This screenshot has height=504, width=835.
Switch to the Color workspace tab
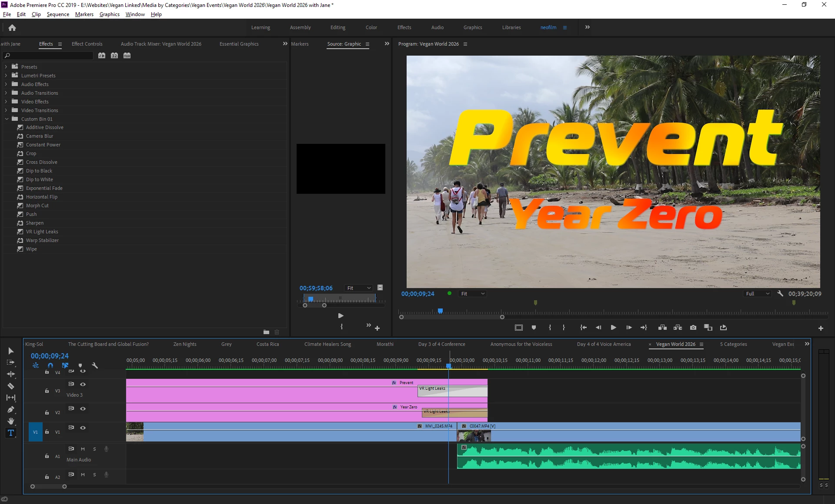pos(371,27)
